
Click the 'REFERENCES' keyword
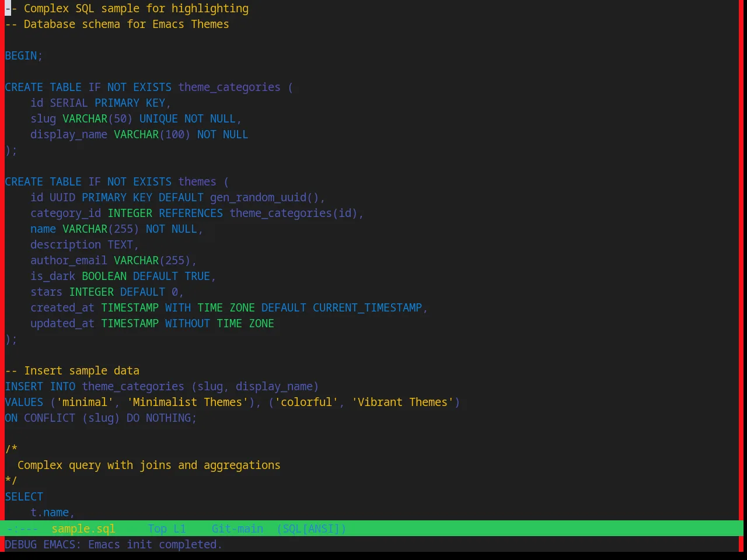point(191,213)
